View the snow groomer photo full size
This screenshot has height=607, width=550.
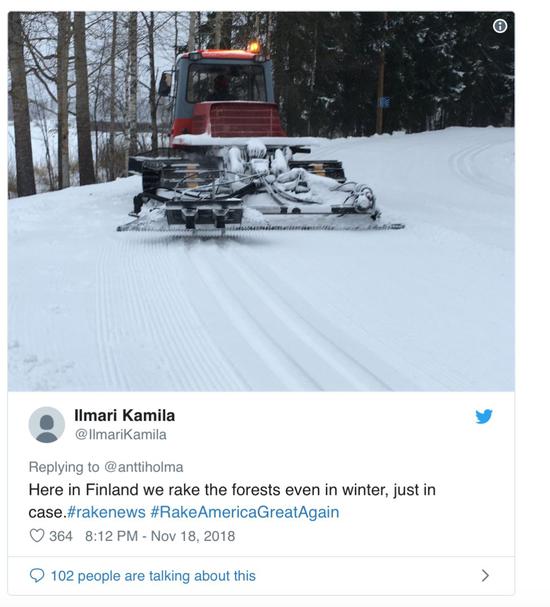click(x=261, y=201)
